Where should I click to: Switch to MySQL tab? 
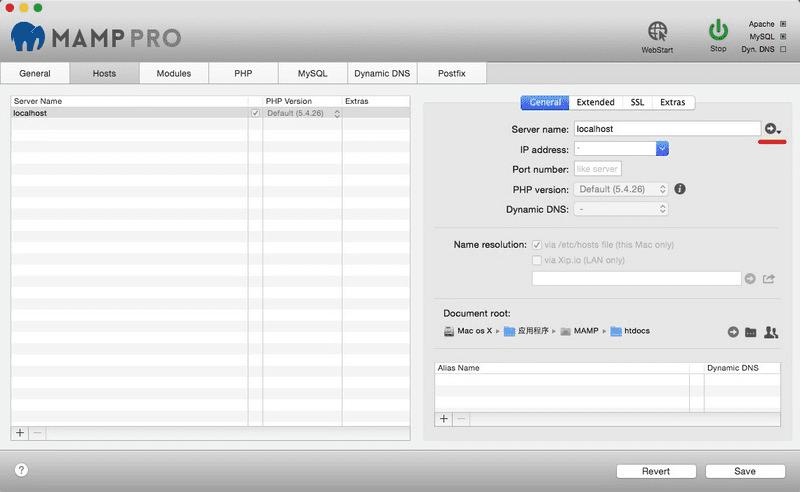(x=312, y=73)
